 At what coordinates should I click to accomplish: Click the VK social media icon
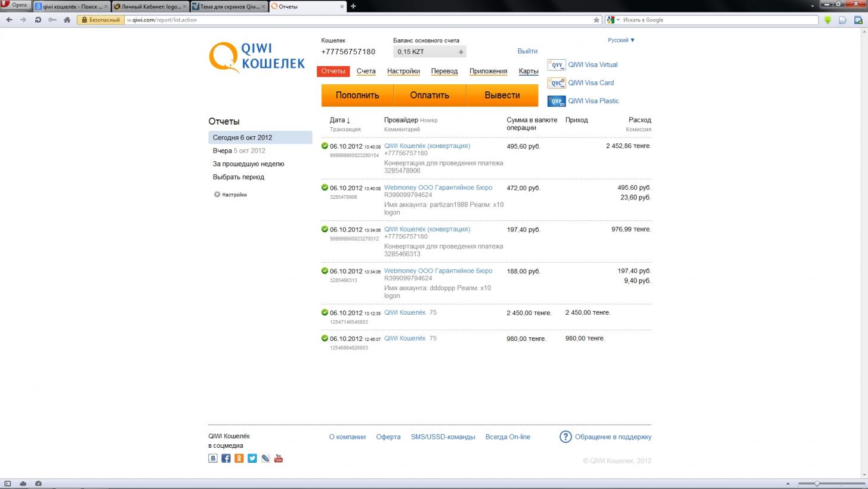[x=213, y=459]
